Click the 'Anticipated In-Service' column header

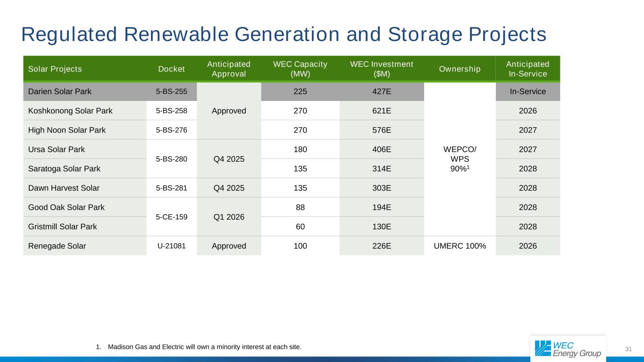tap(527, 69)
